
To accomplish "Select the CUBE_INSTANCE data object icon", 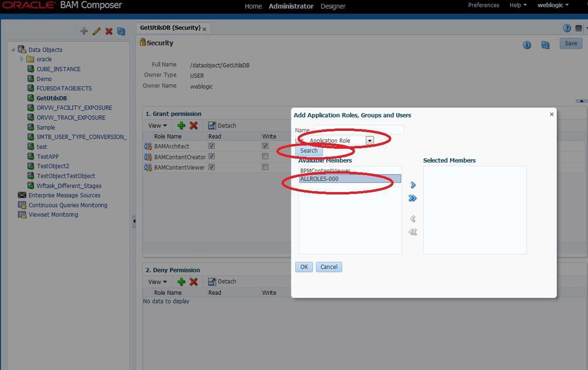I will tap(31, 69).
